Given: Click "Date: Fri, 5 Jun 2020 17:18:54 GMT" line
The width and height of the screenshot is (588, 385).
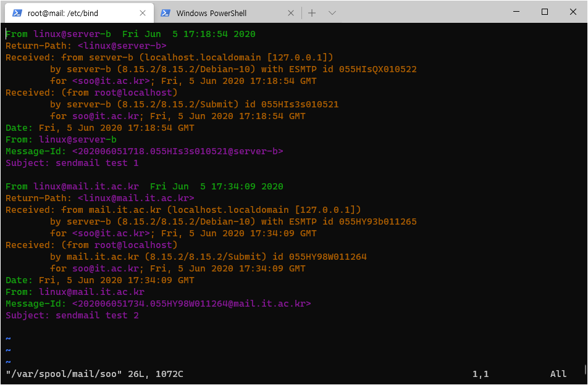Looking at the screenshot, I should [x=100, y=128].
